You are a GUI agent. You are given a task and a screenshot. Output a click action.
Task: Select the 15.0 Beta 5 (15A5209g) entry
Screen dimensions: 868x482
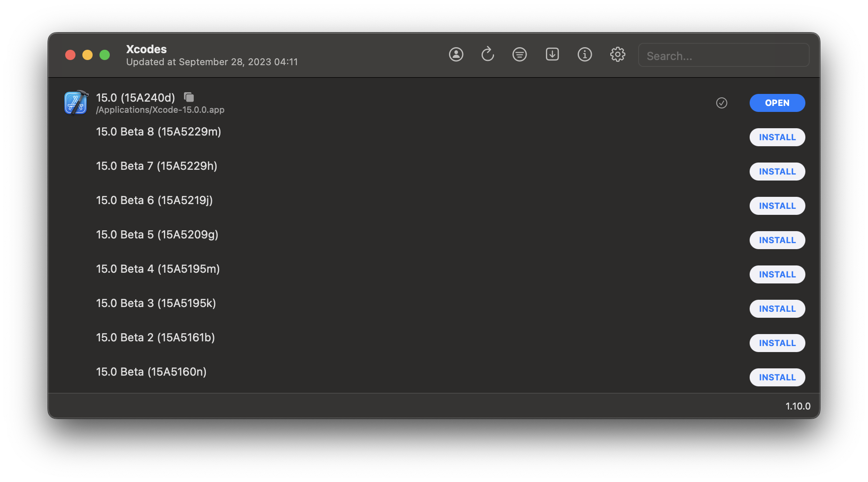[x=434, y=240]
